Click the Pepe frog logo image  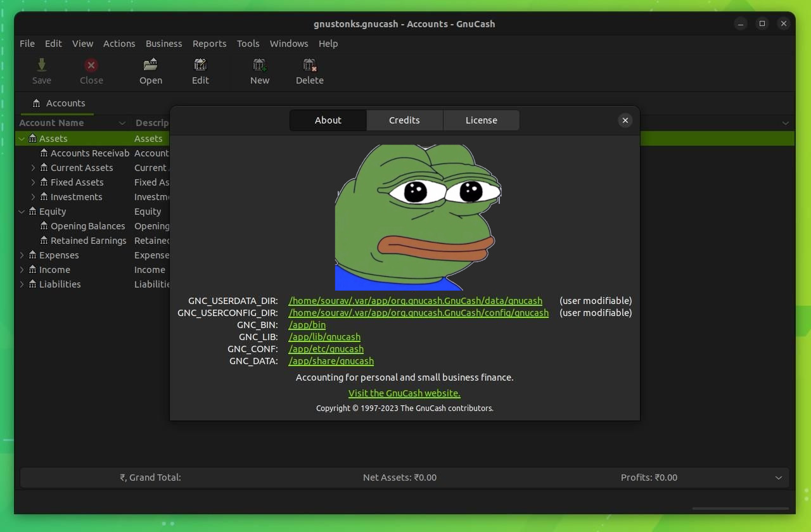[418, 217]
